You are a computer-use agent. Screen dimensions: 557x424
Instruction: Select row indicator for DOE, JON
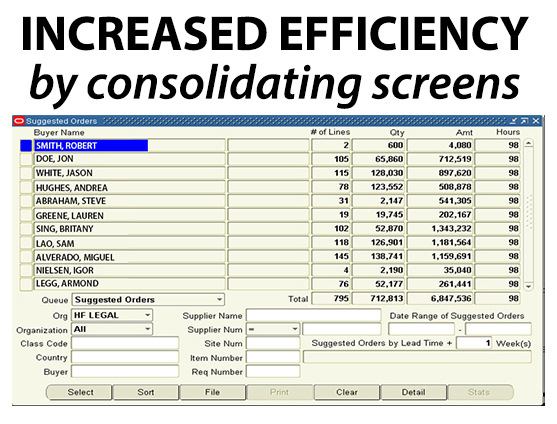(x=26, y=159)
